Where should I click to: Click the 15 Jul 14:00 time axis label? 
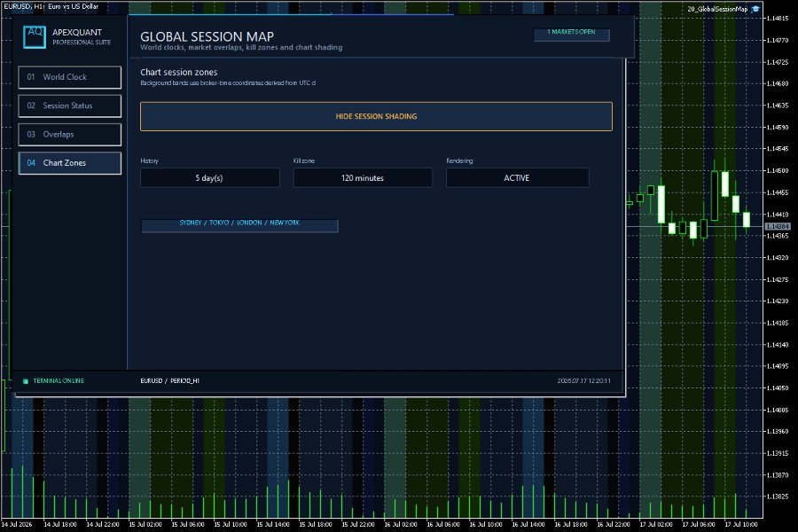click(272, 524)
